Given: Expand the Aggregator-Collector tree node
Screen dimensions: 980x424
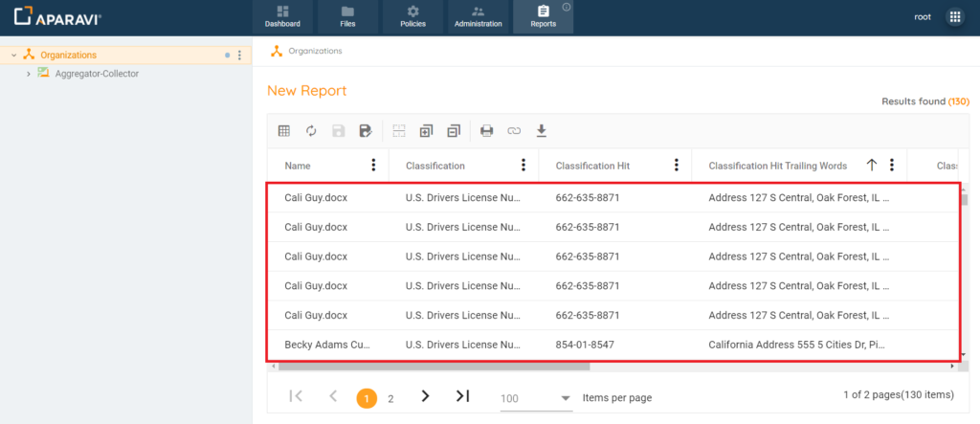Looking at the screenshot, I should pyautogui.click(x=29, y=74).
